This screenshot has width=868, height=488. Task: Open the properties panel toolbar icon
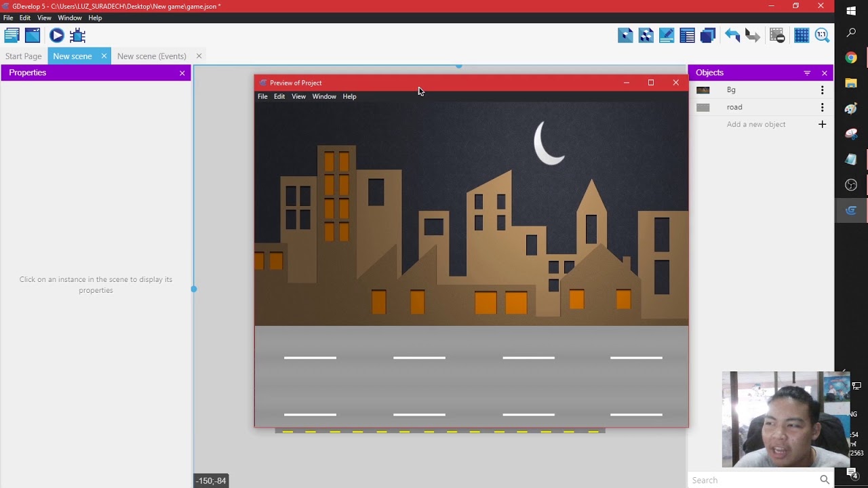pos(667,35)
